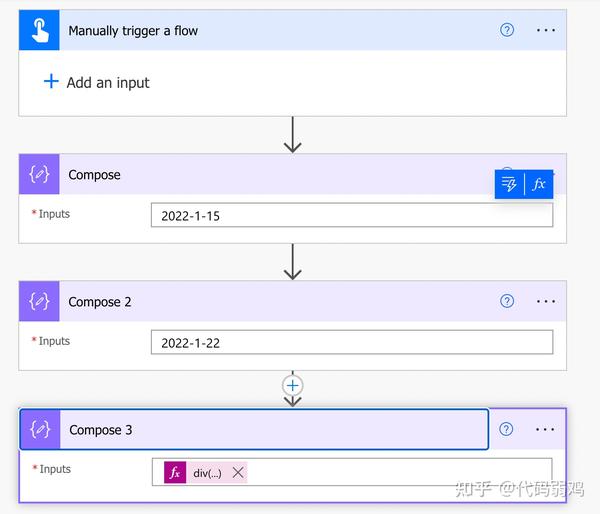Open the fx expression editor button
The width and height of the screenshot is (600, 514).
pos(539,184)
